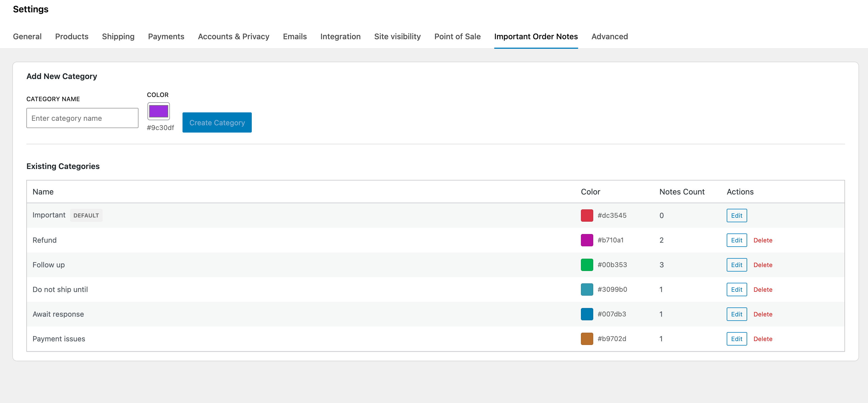Click the green Follow up color swatch
Viewport: 868px width, 403px height.
click(x=587, y=265)
